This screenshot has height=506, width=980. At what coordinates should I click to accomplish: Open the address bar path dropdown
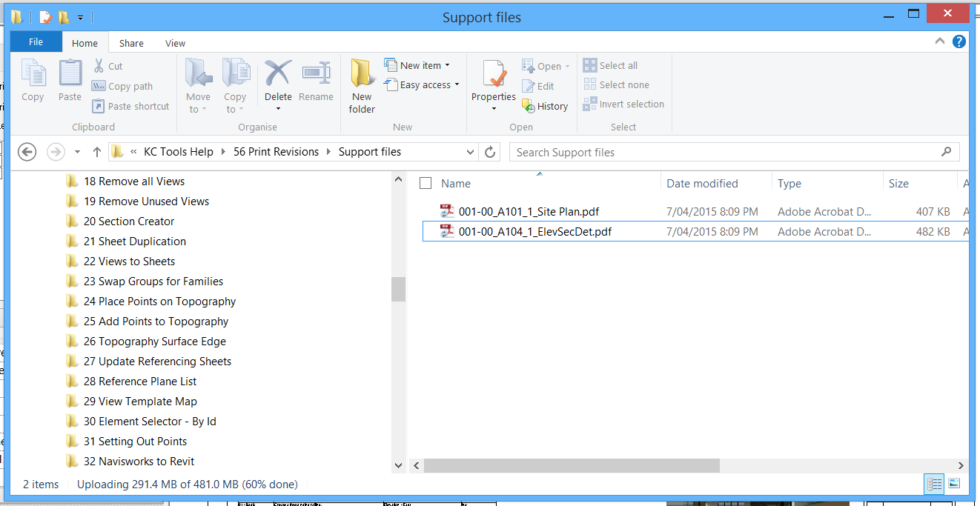(x=470, y=152)
